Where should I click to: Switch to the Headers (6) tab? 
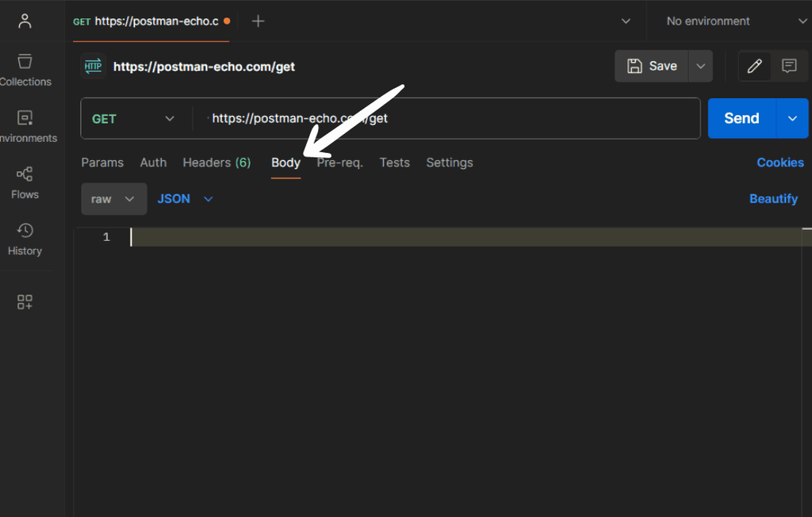(x=216, y=163)
